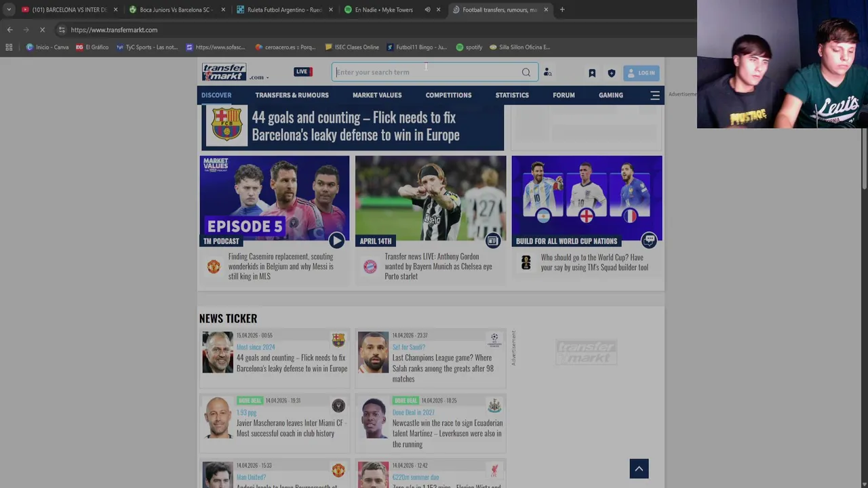This screenshot has height=488, width=868.
Task: Open TRANSFERS & RUMOURS menu
Action: point(292,96)
